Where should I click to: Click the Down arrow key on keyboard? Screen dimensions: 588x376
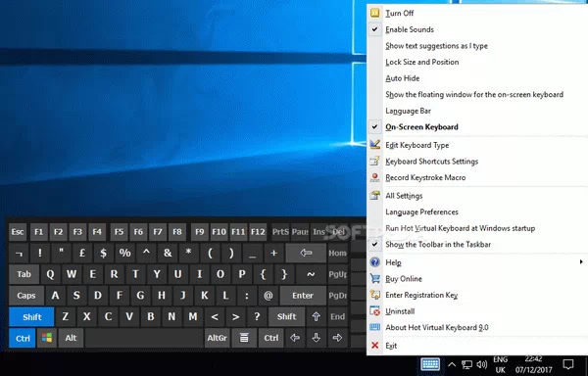317,338
